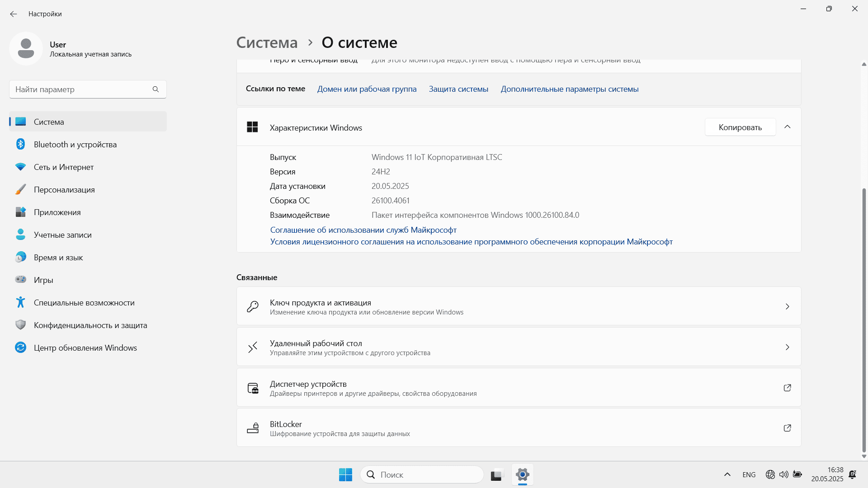Image resolution: width=868 pixels, height=488 pixels.
Task: Open Удаленный рабочий стол chevron
Action: click(x=787, y=347)
